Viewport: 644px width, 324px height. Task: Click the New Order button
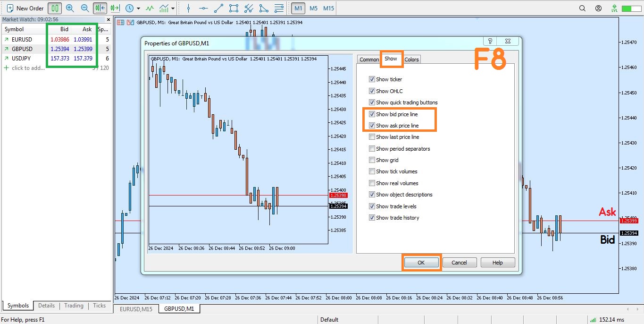pyautogui.click(x=25, y=8)
